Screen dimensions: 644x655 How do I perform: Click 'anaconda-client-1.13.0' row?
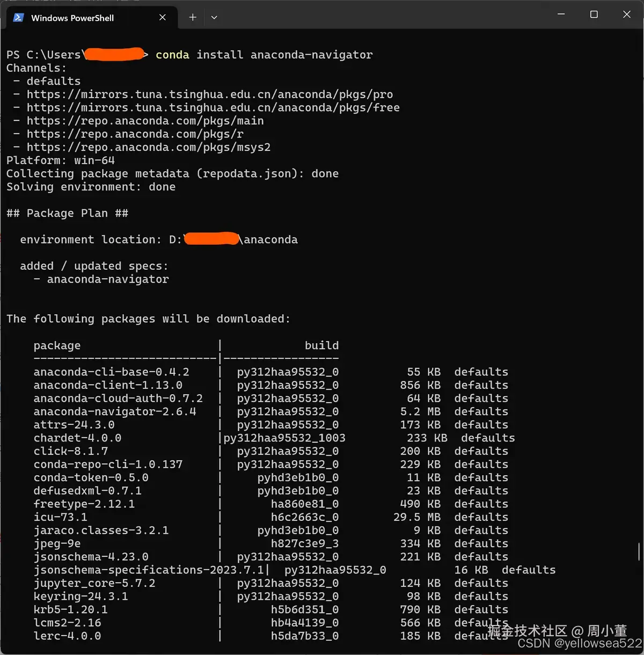click(x=271, y=385)
